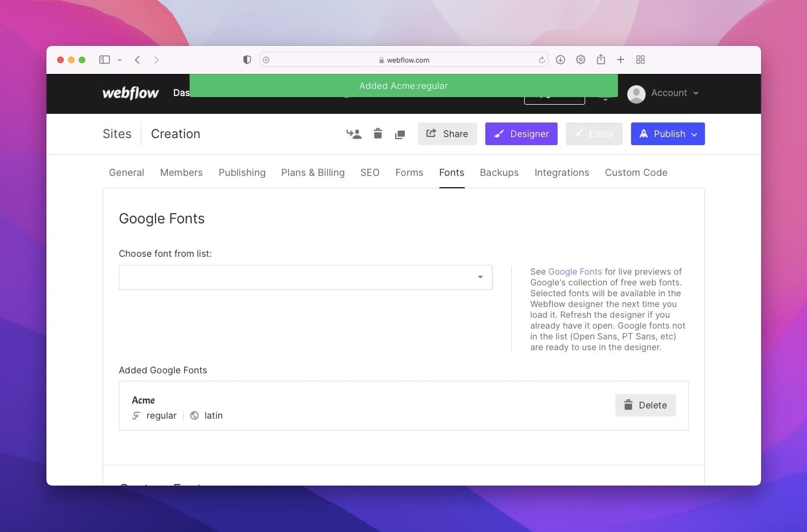Go forward with the browser arrow

[156, 60]
